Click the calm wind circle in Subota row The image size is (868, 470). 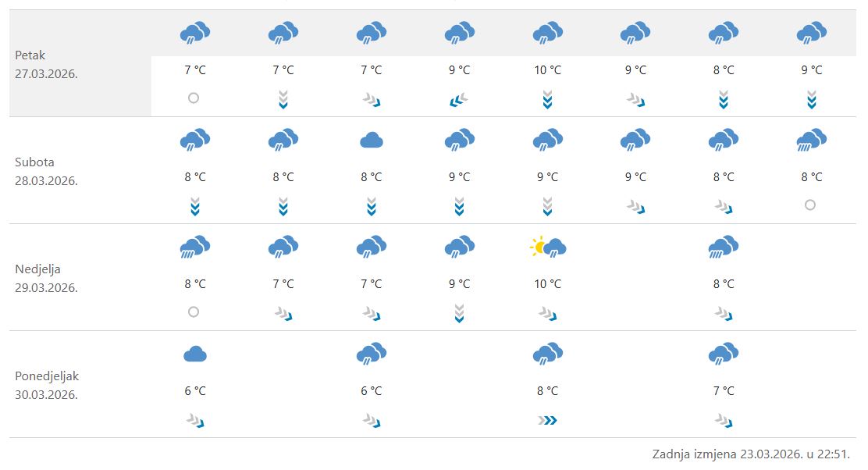(810, 205)
